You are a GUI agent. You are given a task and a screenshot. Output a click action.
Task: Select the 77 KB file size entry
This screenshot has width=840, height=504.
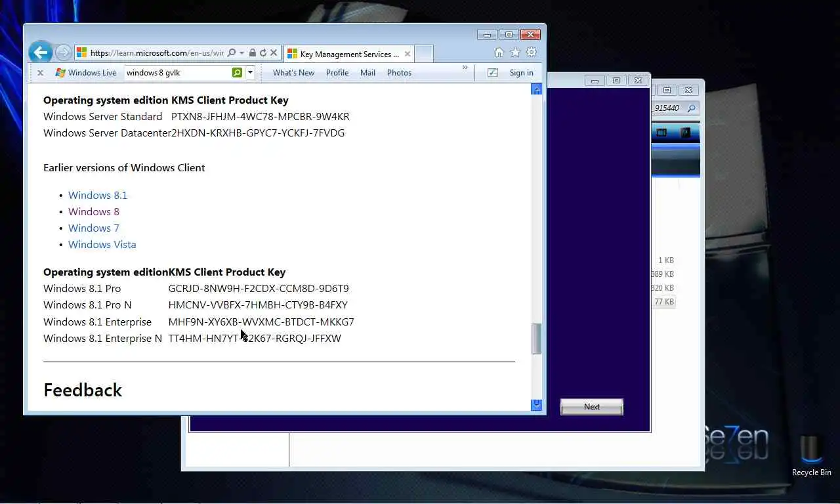663,302
